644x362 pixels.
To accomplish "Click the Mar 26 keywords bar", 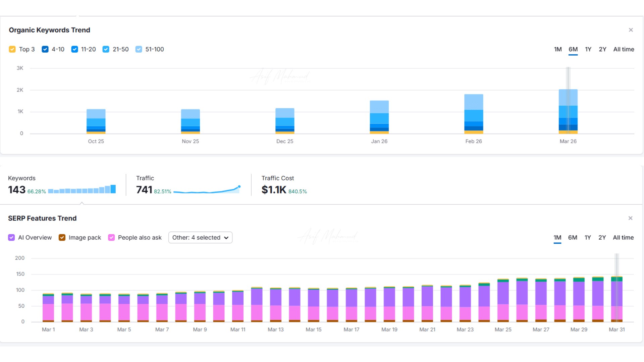I will point(568,112).
